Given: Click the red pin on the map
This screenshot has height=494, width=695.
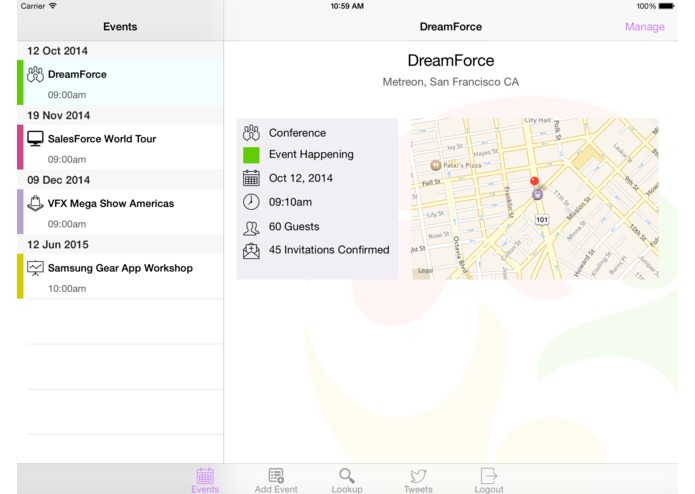Looking at the screenshot, I should coord(535,181).
